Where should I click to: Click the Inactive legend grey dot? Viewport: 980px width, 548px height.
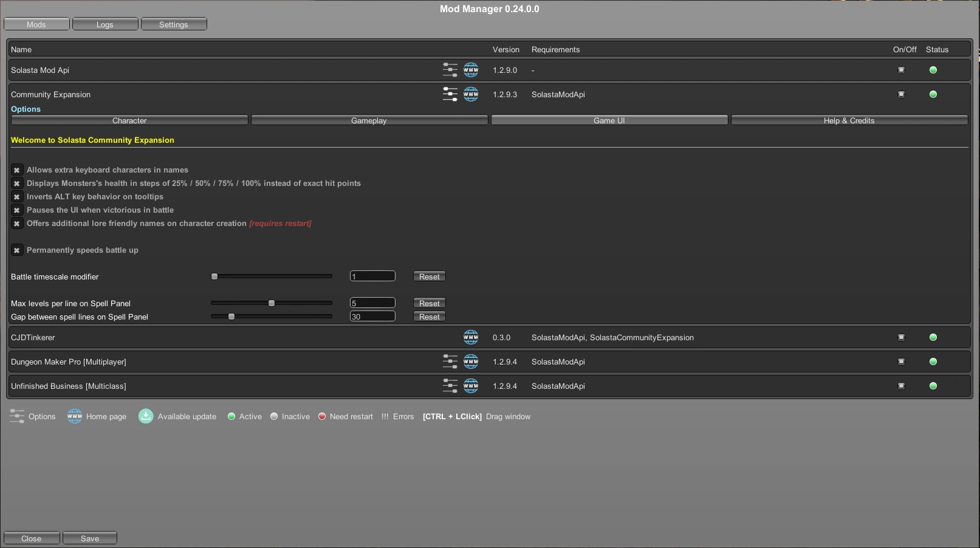tap(274, 416)
